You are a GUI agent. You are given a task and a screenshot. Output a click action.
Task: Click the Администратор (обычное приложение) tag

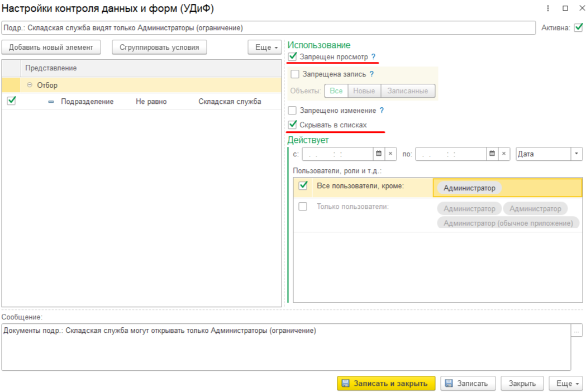click(508, 223)
